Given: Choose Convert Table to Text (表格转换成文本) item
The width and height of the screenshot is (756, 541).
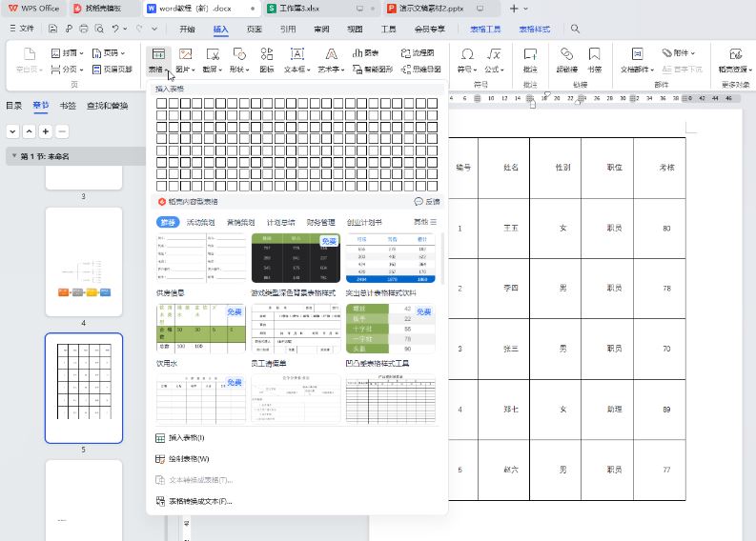Looking at the screenshot, I should [194, 502].
